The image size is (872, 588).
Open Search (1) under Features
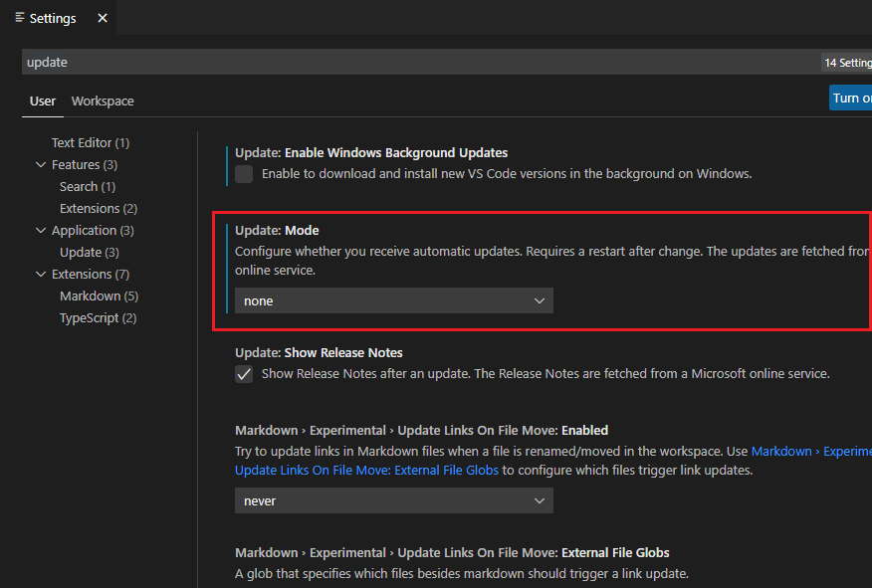[x=88, y=187]
